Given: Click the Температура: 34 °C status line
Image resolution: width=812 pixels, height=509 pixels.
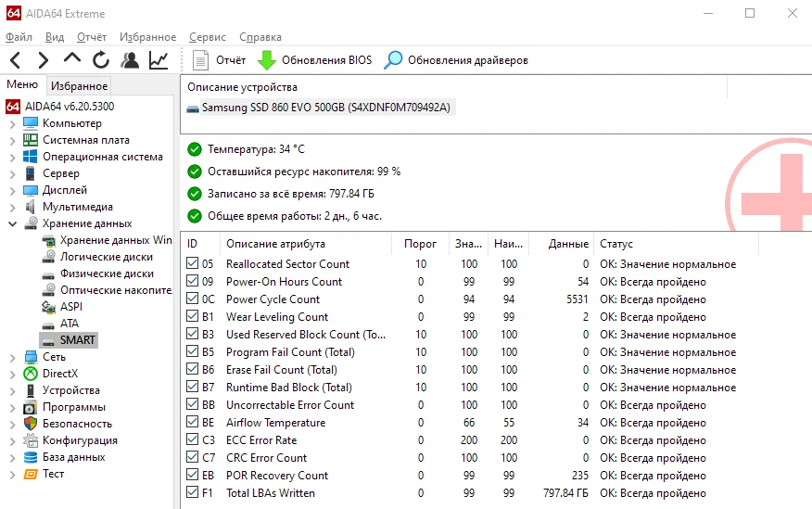Looking at the screenshot, I should (256, 149).
